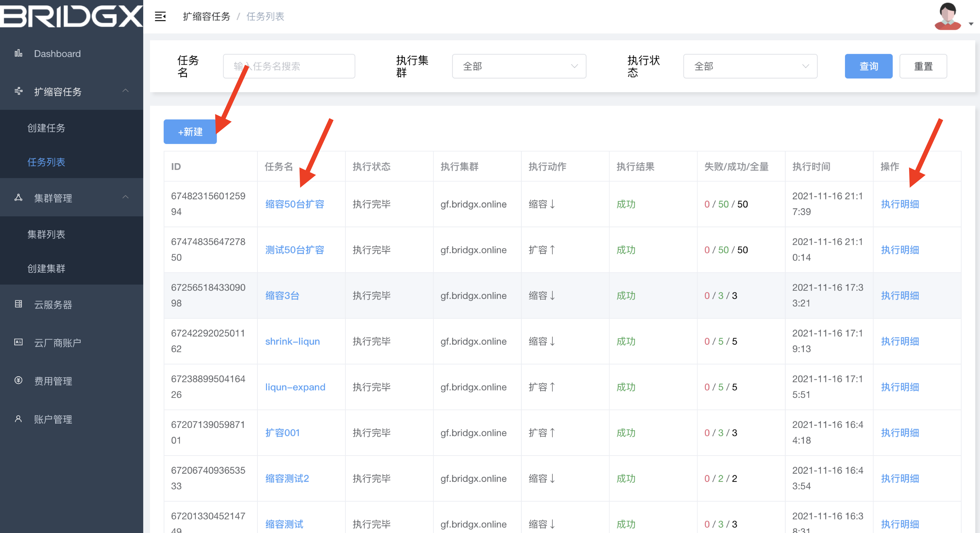Open the shrink-liqun task link
The height and width of the screenshot is (533, 980).
[292, 341]
